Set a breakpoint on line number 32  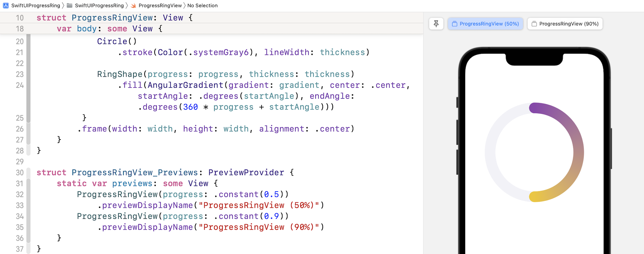tap(19, 195)
